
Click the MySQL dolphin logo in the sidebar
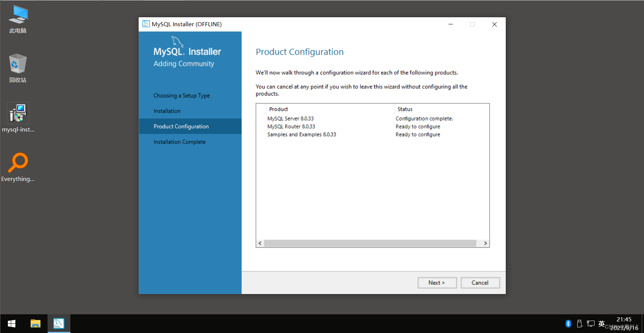[x=177, y=42]
